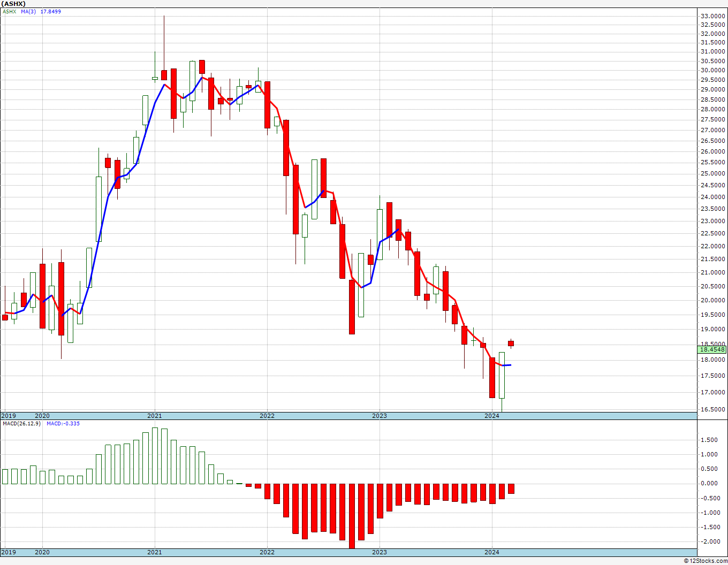The image size is (728, 565).
Task: Click the 19.0000 price axis label
Action: (713, 329)
